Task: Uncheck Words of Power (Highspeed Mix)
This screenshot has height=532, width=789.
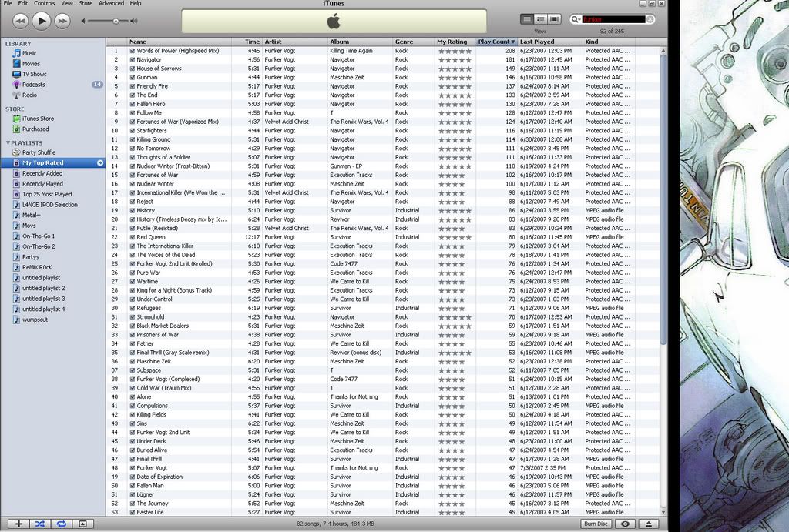Action: coord(133,51)
